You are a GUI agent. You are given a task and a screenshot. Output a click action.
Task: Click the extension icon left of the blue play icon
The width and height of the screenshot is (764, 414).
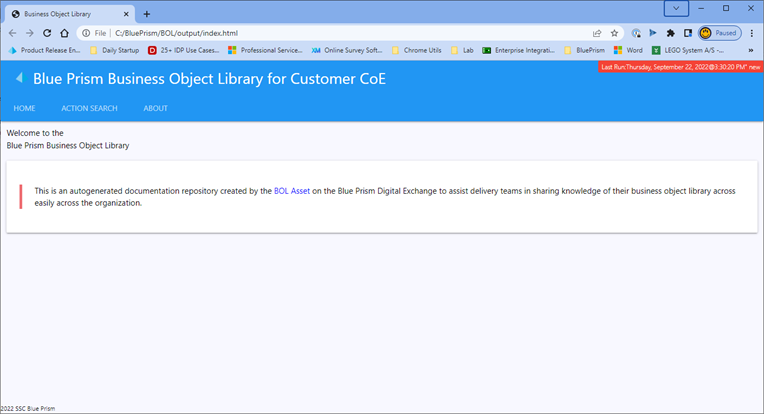[x=636, y=33]
